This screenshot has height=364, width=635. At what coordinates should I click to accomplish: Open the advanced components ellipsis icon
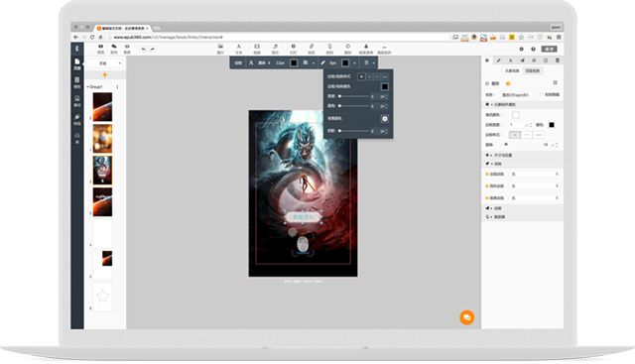pyautogui.click(x=384, y=49)
